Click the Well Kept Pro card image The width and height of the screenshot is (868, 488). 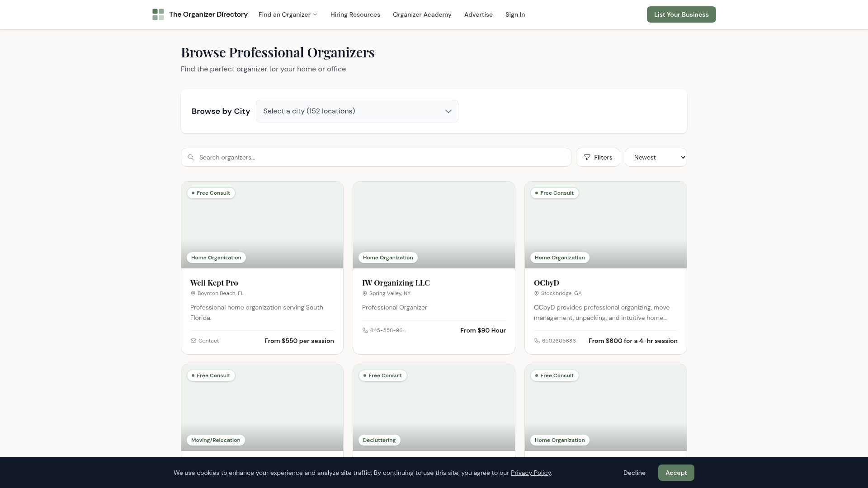pyautogui.click(x=262, y=225)
